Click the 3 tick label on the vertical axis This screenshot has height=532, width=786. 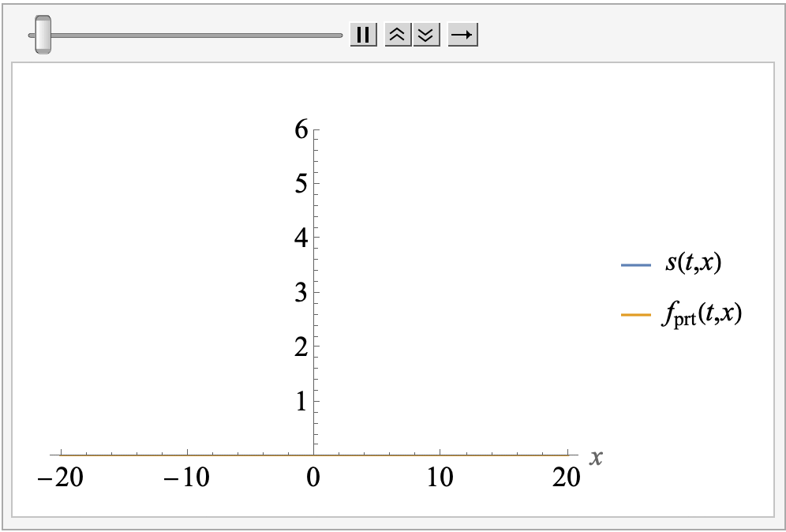(301, 293)
